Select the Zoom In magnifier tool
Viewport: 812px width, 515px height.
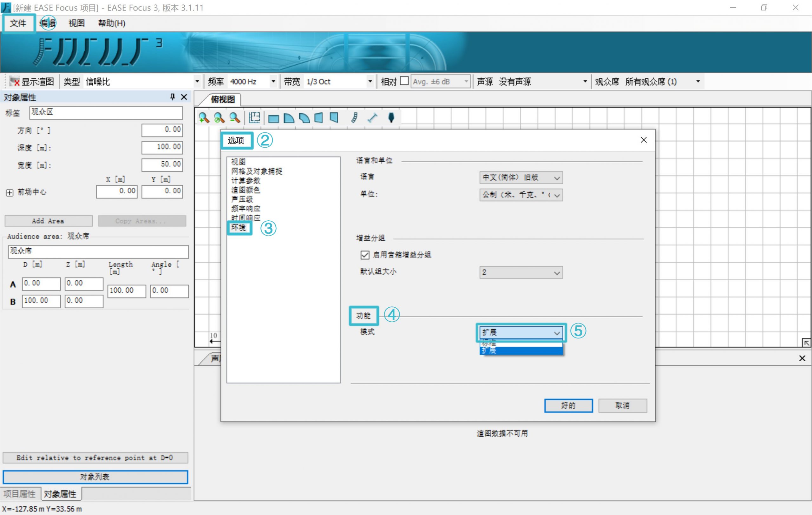point(204,117)
